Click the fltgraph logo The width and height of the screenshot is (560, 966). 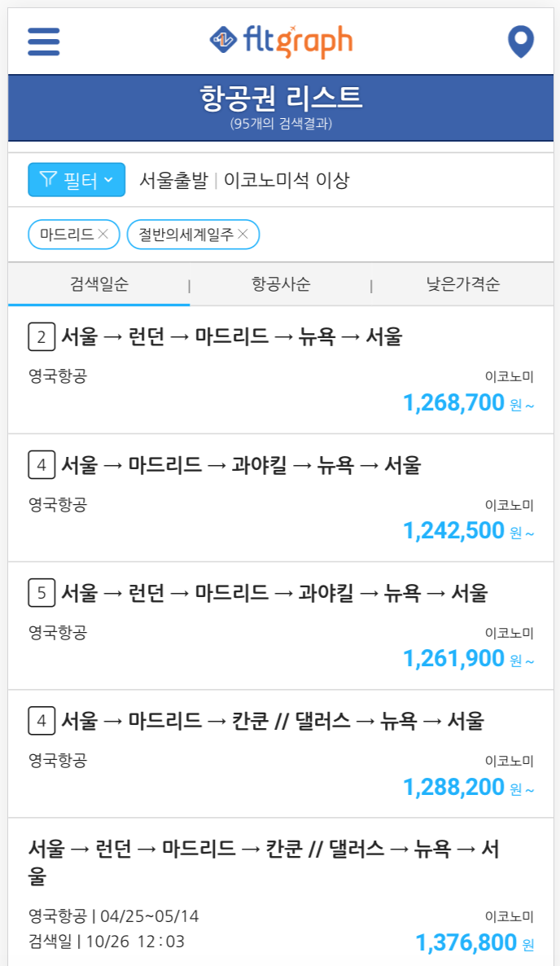[x=280, y=39]
